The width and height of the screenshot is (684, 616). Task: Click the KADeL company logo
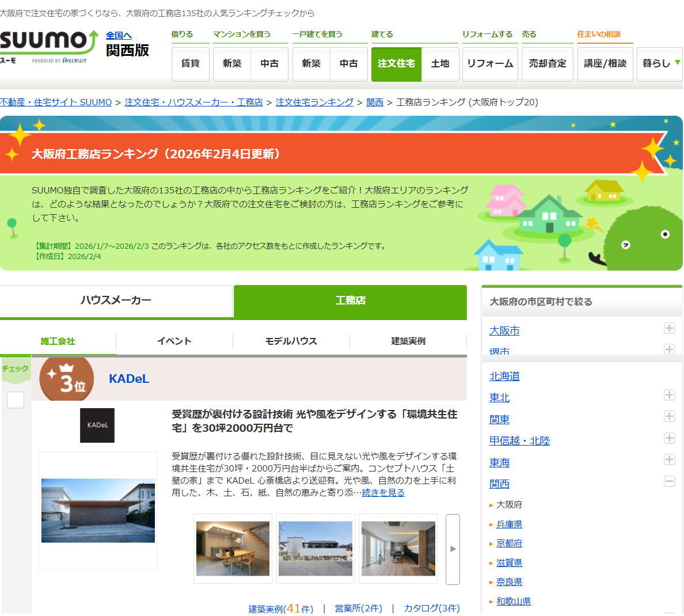(97, 425)
